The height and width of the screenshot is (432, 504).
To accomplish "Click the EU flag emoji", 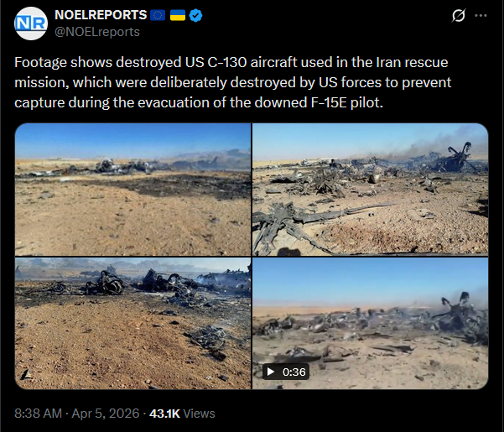I will 158,15.
